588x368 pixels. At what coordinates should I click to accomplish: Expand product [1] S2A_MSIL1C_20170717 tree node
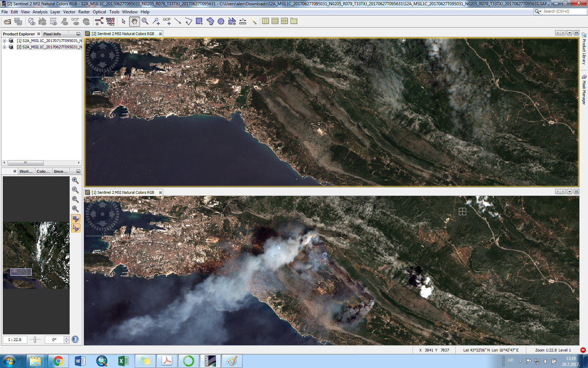(x=5, y=41)
